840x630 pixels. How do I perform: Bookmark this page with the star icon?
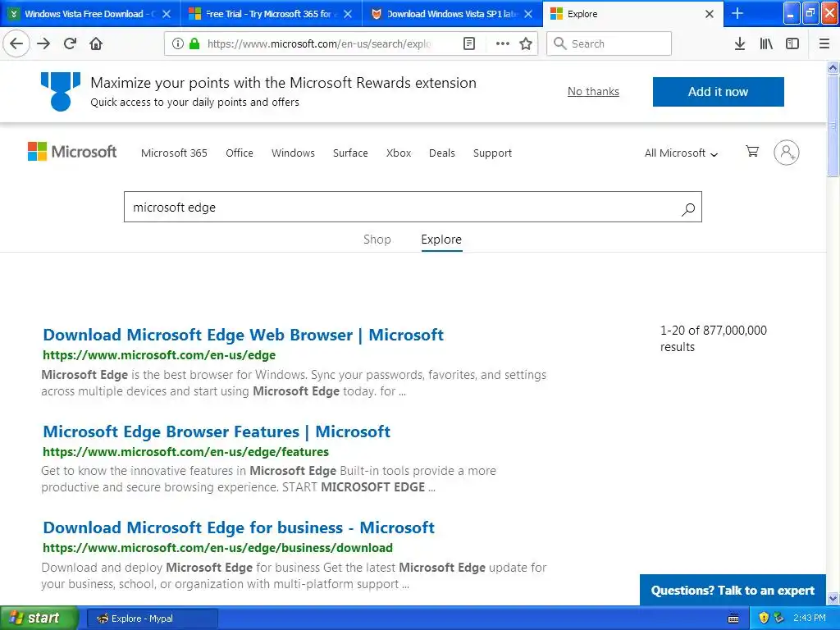(x=526, y=44)
